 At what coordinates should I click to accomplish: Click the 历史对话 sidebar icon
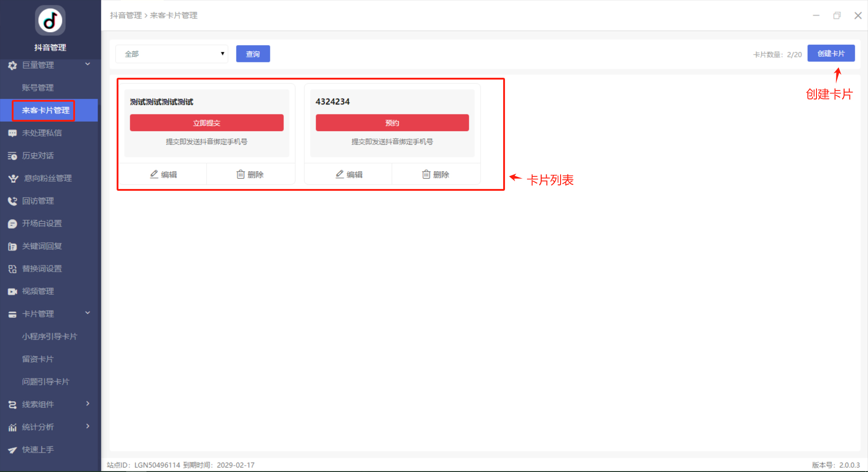click(12, 156)
